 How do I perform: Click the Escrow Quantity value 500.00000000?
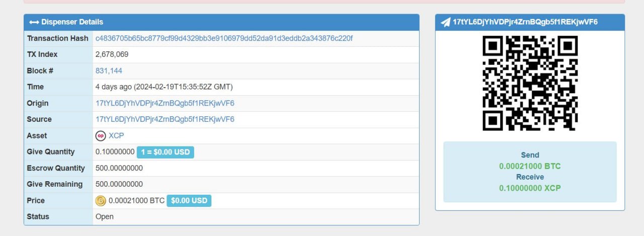[119, 168]
